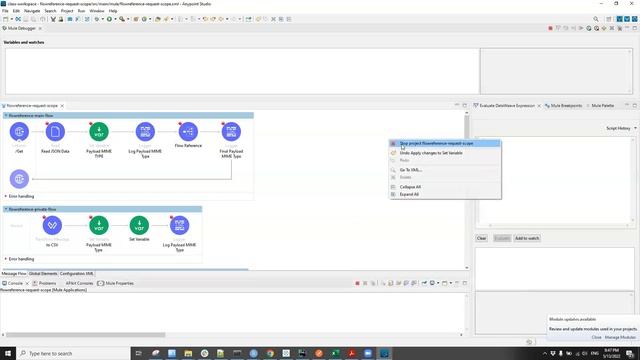Open the Project menu
The height and width of the screenshot is (360, 640).
(67, 11)
